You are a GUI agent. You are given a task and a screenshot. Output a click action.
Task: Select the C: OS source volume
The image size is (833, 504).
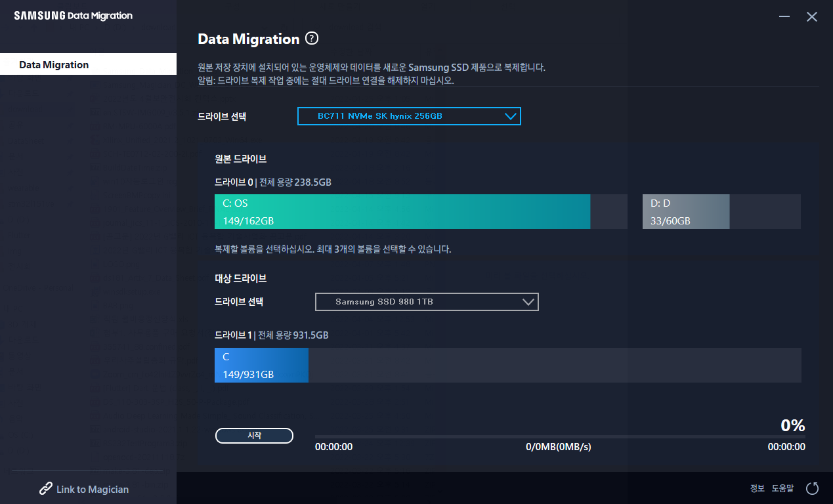[421, 211]
